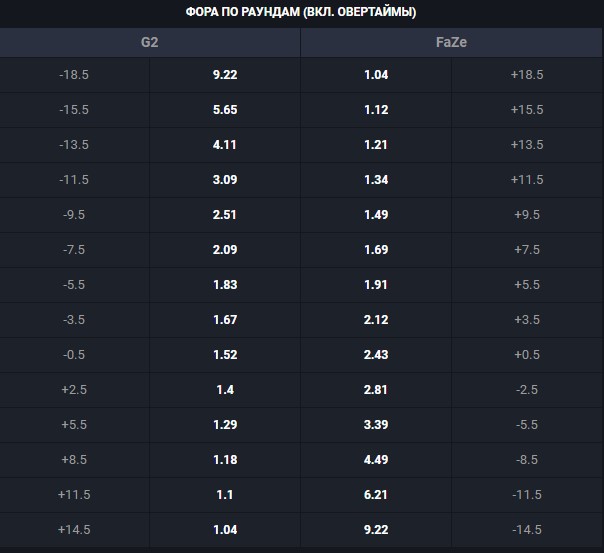Click the +8.5 handicap label under G2
Screen dimensions: 604x553
coord(74,460)
